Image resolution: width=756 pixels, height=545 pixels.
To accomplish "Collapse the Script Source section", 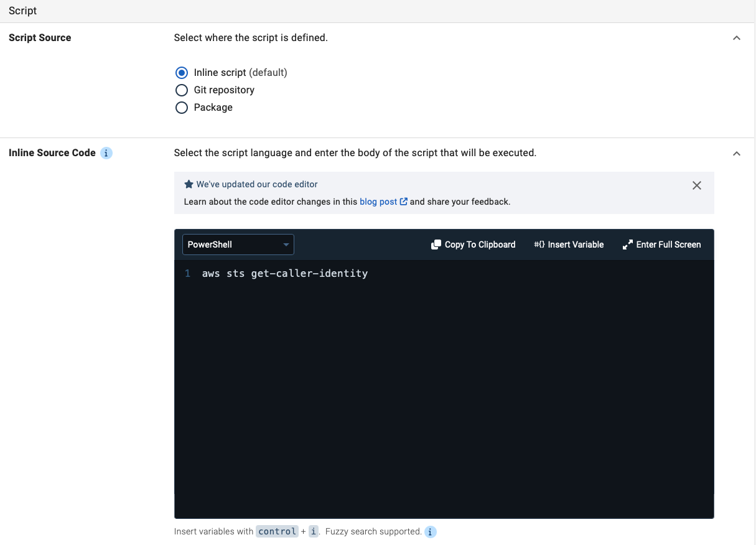I will click(x=736, y=38).
